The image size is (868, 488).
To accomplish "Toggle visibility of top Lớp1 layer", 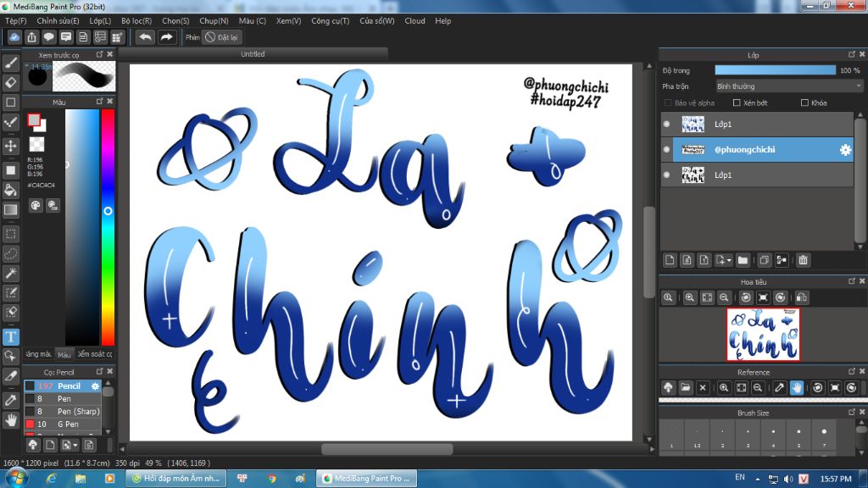I will coord(666,124).
